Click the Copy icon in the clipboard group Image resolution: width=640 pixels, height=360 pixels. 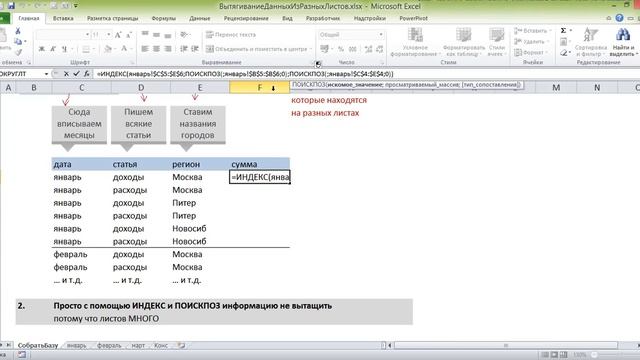[x=18, y=41]
